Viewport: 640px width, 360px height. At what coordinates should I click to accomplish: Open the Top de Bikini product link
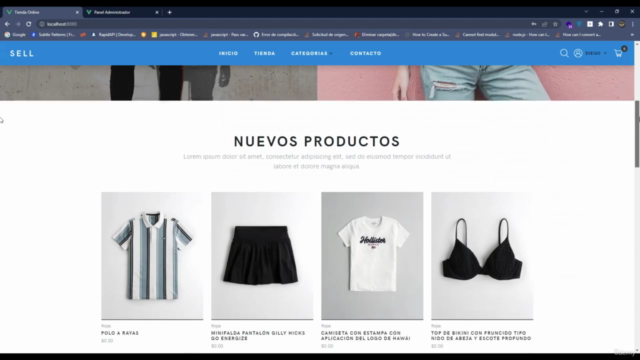click(481, 336)
